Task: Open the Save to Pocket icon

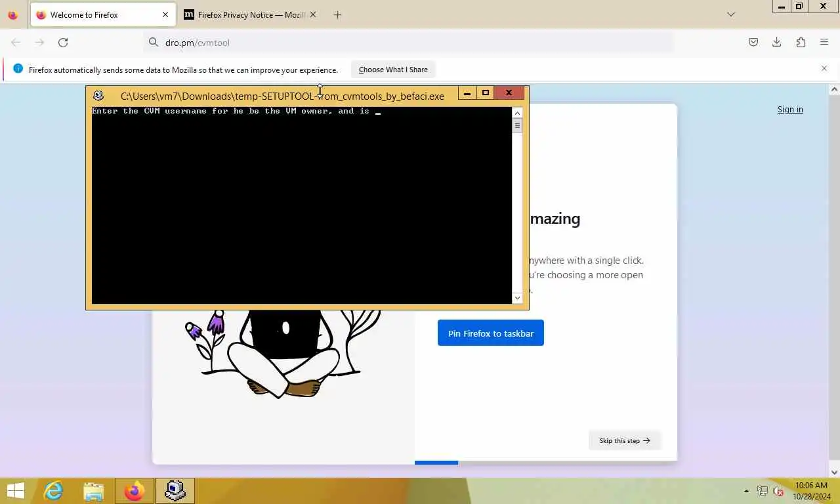Action: tap(753, 43)
